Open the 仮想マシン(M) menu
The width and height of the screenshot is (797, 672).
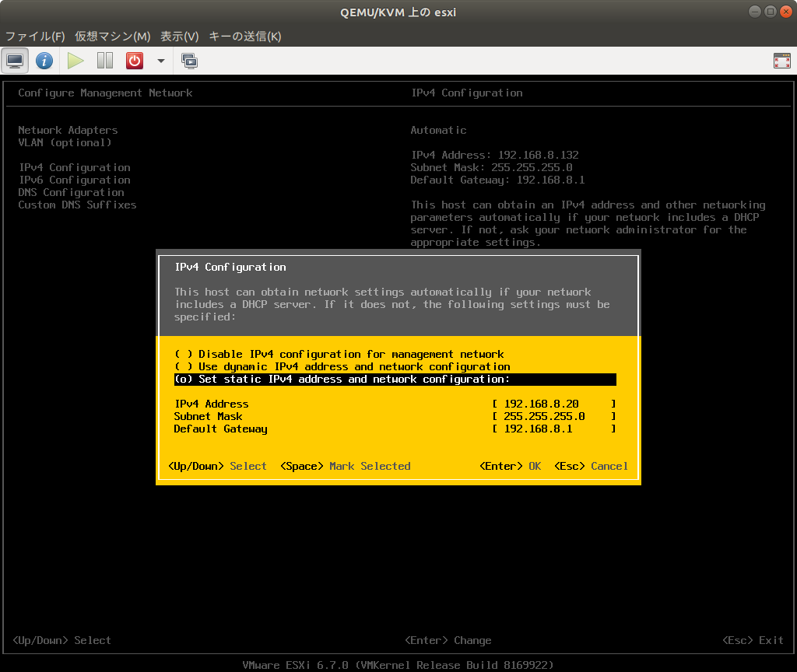point(113,36)
